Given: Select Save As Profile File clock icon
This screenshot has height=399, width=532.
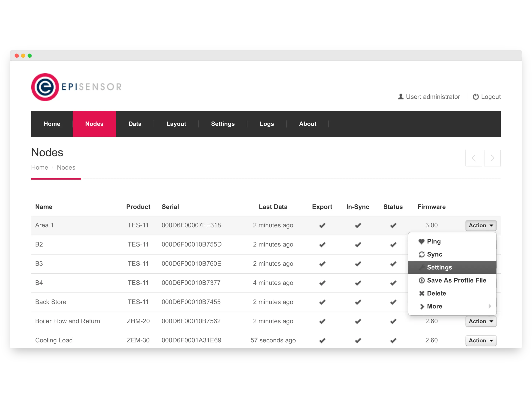Looking at the screenshot, I should point(422,280).
